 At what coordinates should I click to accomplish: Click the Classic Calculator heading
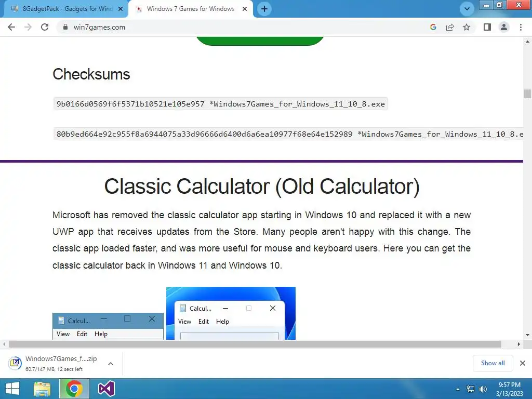point(262,187)
